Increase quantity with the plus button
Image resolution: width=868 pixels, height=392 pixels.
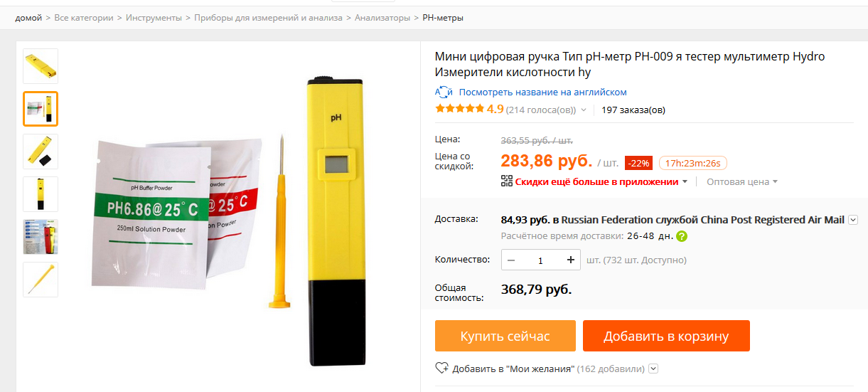pos(571,260)
